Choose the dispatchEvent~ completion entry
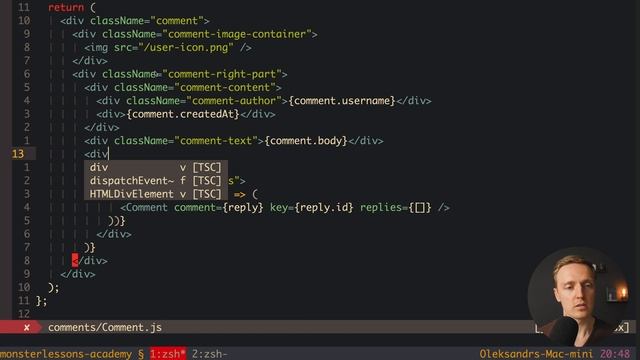This screenshot has width=640, height=360. 156,181
